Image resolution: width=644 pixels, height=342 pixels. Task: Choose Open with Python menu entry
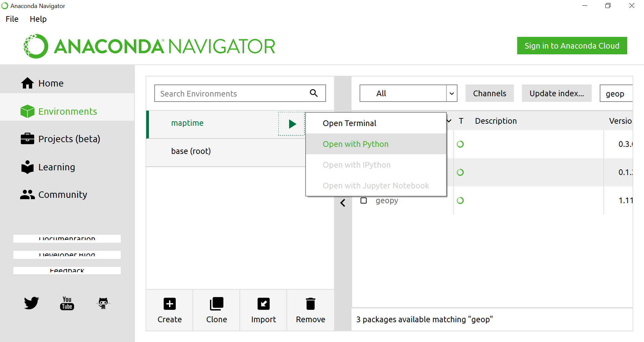[x=376, y=144]
